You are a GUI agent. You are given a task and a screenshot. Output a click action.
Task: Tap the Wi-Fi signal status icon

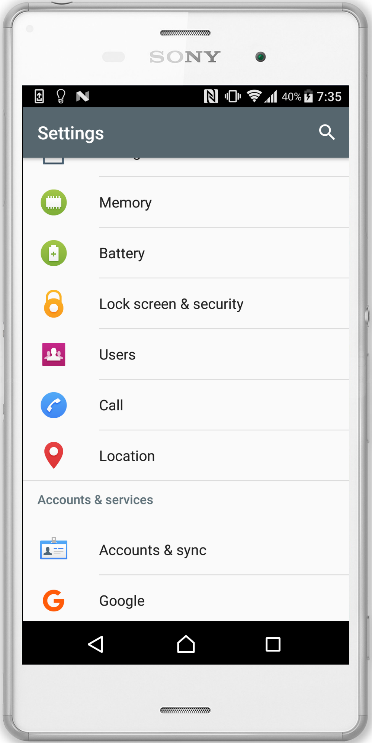[254, 97]
